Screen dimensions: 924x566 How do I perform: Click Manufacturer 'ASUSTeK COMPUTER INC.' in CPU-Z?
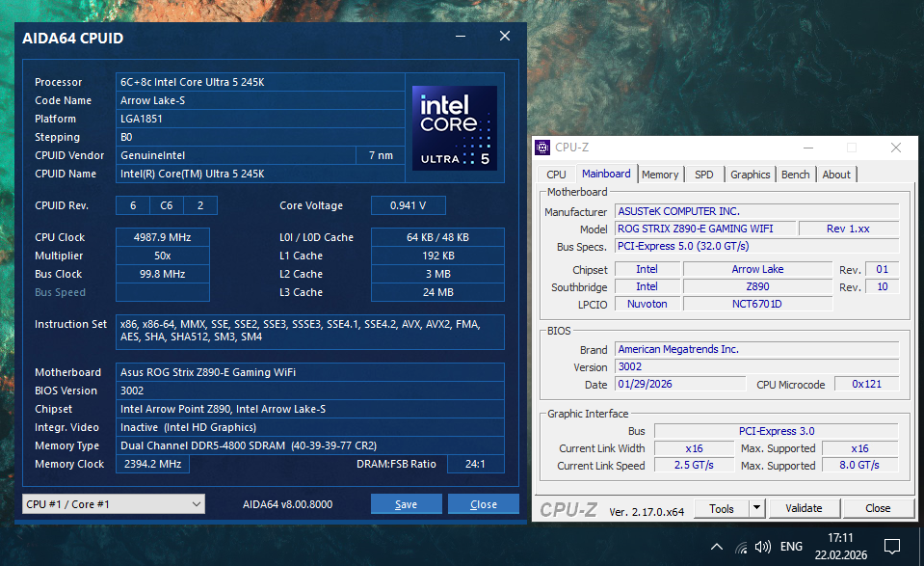pos(757,211)
